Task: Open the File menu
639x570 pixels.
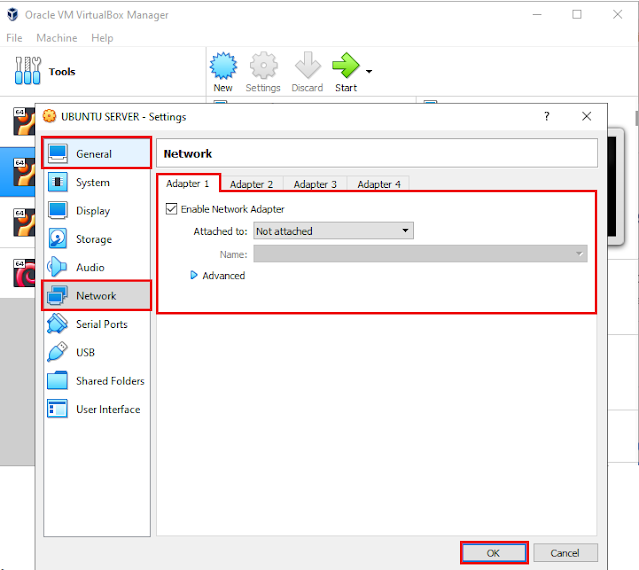Action: click(14, 38)
